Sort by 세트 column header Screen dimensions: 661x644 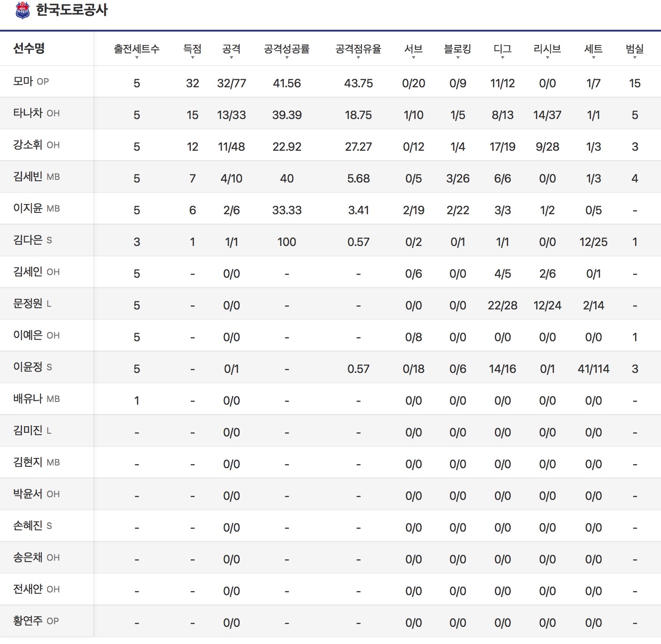[x=593, y=49]
